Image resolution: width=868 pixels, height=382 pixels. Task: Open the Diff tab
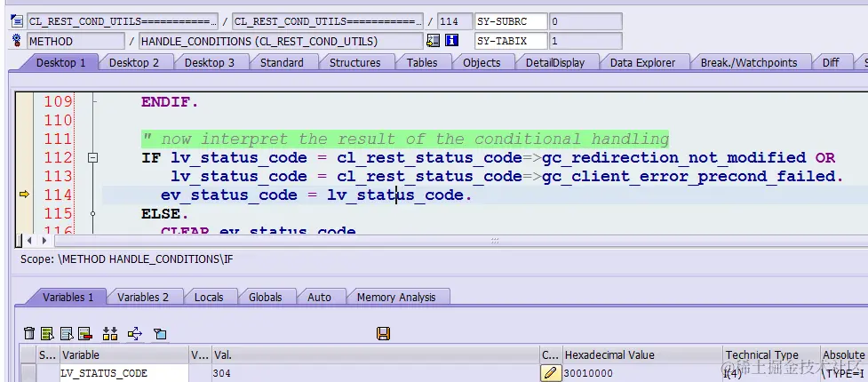click(x=831, y=62)
